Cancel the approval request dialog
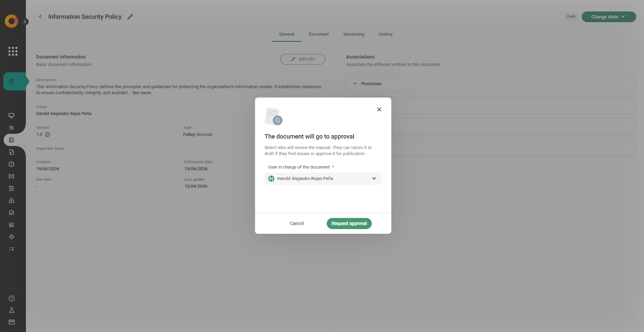 [297, 223]
